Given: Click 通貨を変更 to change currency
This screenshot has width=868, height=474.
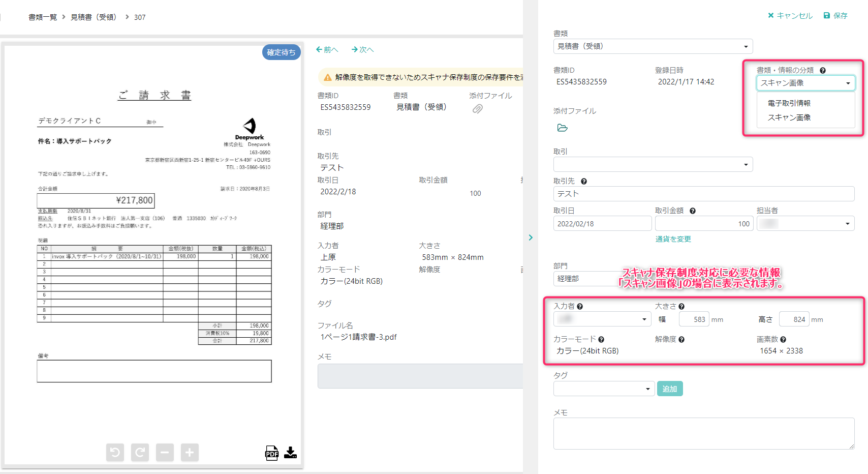Looking at the screenshot, I should tap(673, 239).
